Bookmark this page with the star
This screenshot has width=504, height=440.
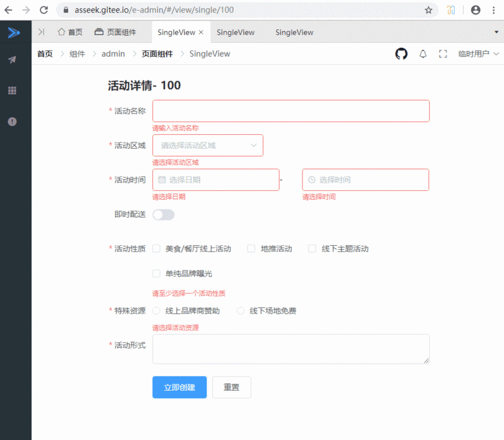428,10
